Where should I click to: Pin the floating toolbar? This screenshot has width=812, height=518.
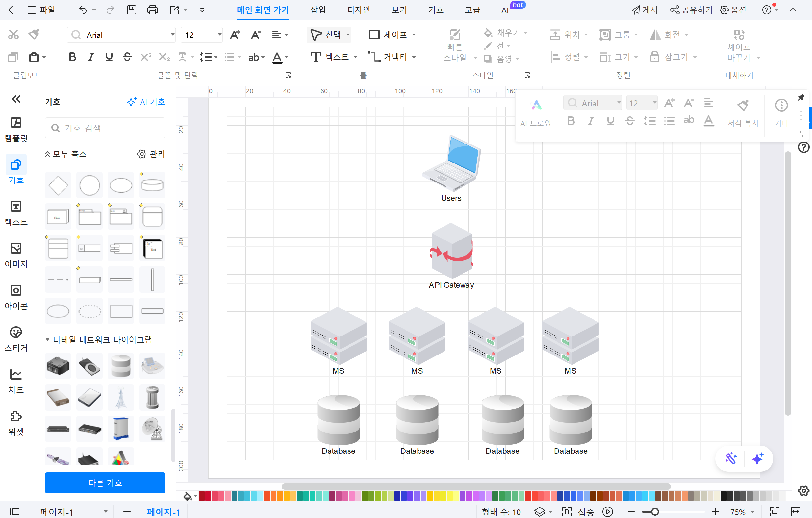tap(801, 98)
